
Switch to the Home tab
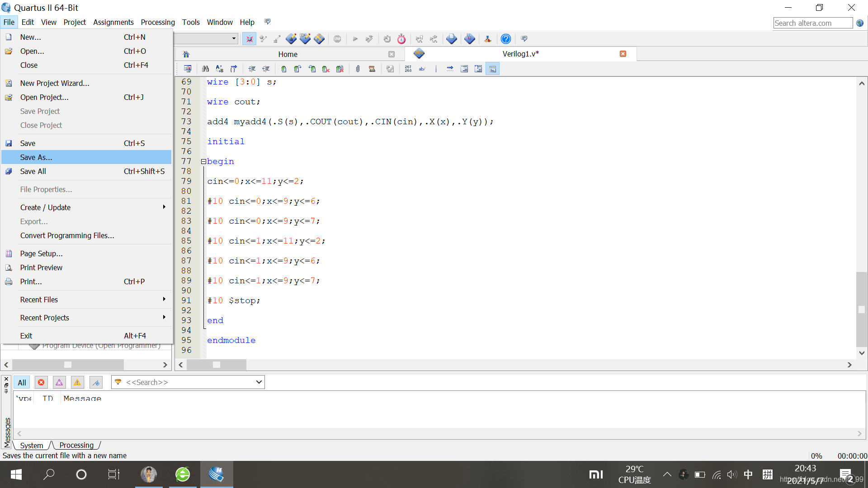tap(288, 54)
